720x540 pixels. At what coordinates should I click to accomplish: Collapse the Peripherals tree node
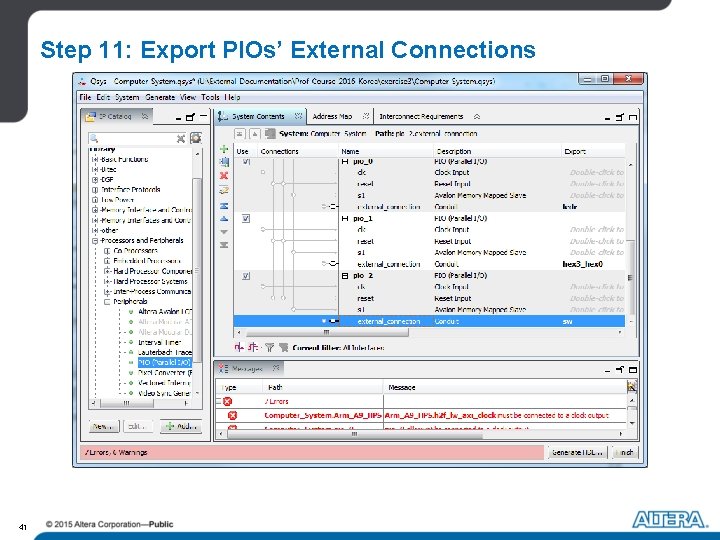coord(107,302)
